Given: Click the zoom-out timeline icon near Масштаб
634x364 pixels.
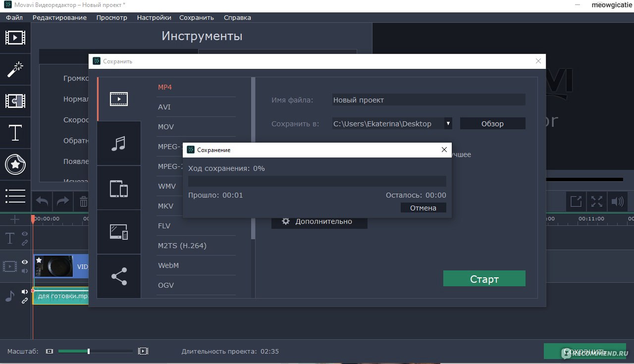Looking at the screenshot, I should (49, 351).
